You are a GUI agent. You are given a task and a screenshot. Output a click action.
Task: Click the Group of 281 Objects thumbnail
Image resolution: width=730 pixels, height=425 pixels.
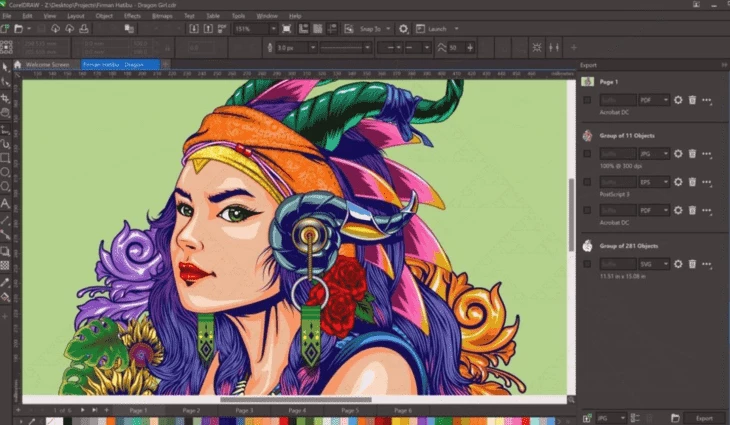pyautogui.click(x=588, y=246)
